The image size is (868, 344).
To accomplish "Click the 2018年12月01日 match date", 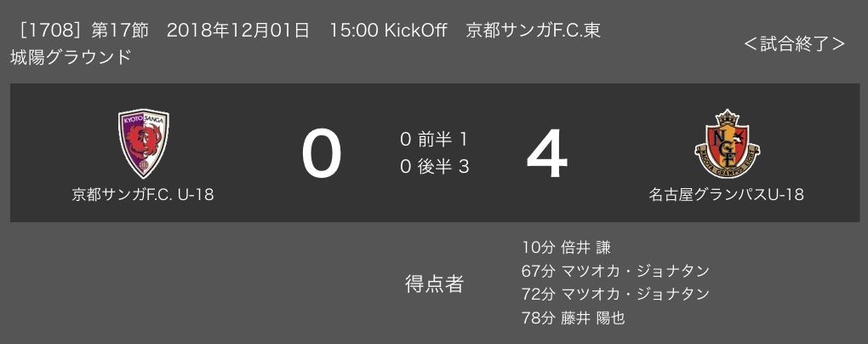I will (238, 31).
